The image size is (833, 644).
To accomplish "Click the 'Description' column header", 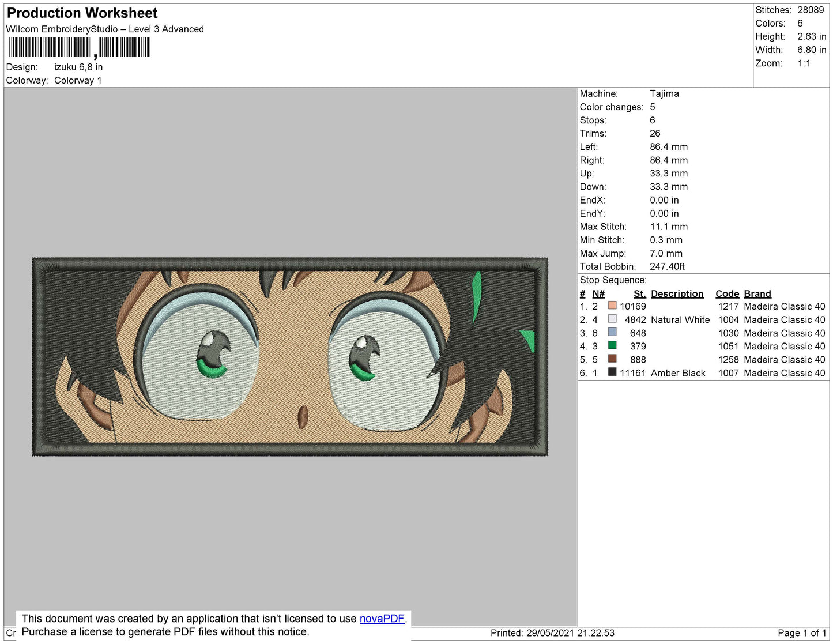I will (677, 293).
